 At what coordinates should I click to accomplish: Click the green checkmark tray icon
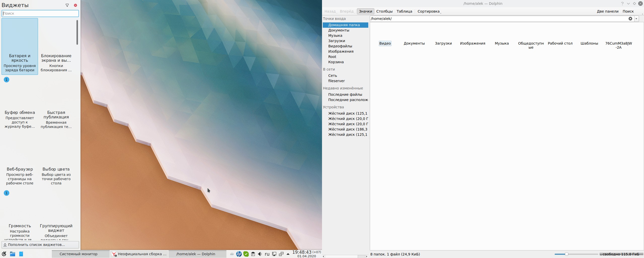click(246, 254)
